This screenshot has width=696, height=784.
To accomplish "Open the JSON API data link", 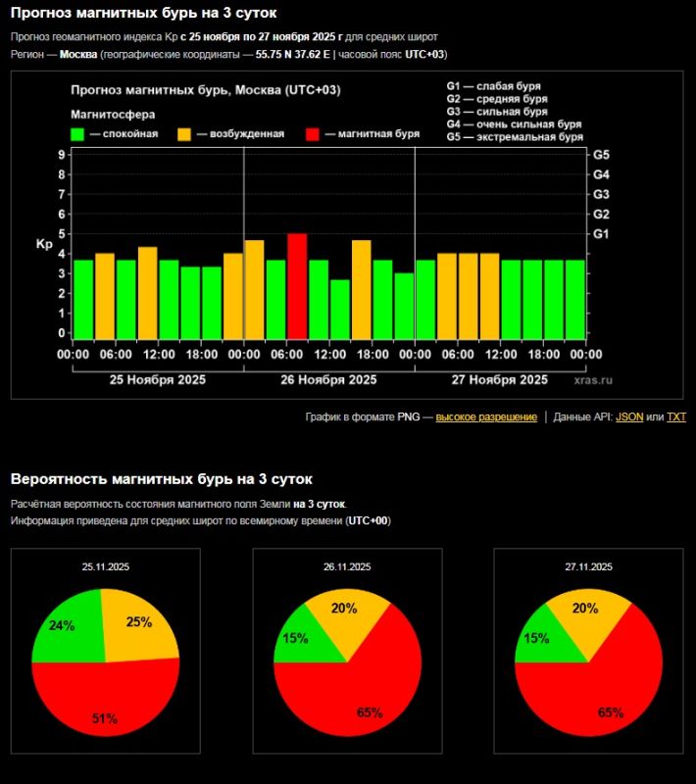I will click(629, 416).
